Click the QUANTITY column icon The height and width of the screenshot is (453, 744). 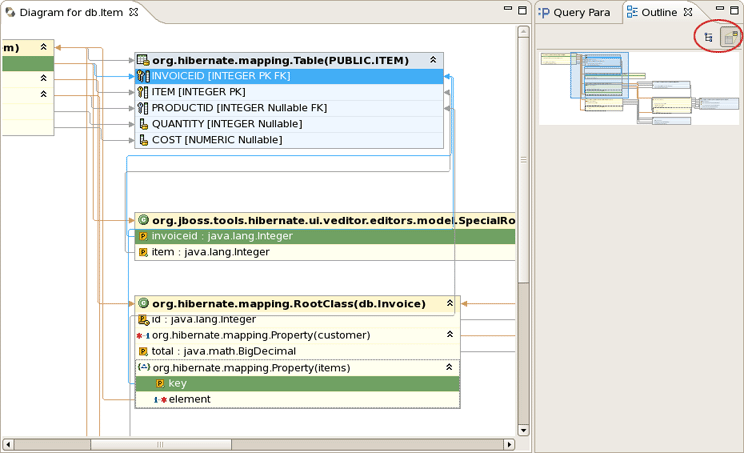tap(143, 124)
